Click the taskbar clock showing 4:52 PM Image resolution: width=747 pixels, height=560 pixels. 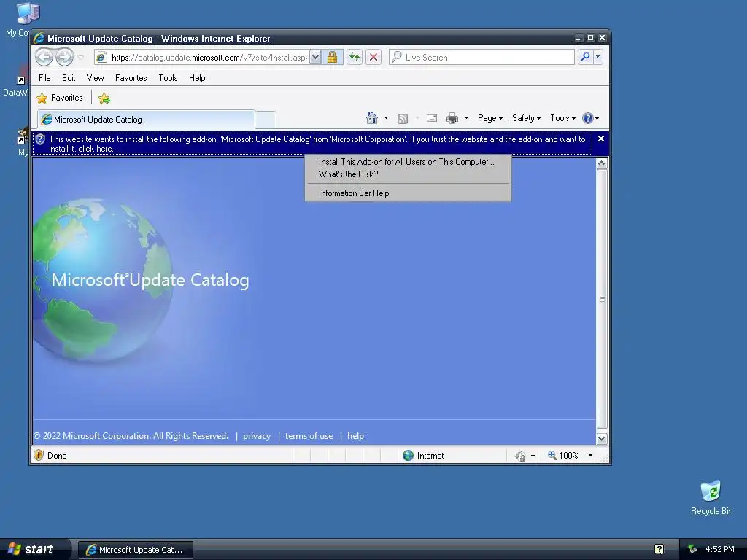click(x=720, y=550)
